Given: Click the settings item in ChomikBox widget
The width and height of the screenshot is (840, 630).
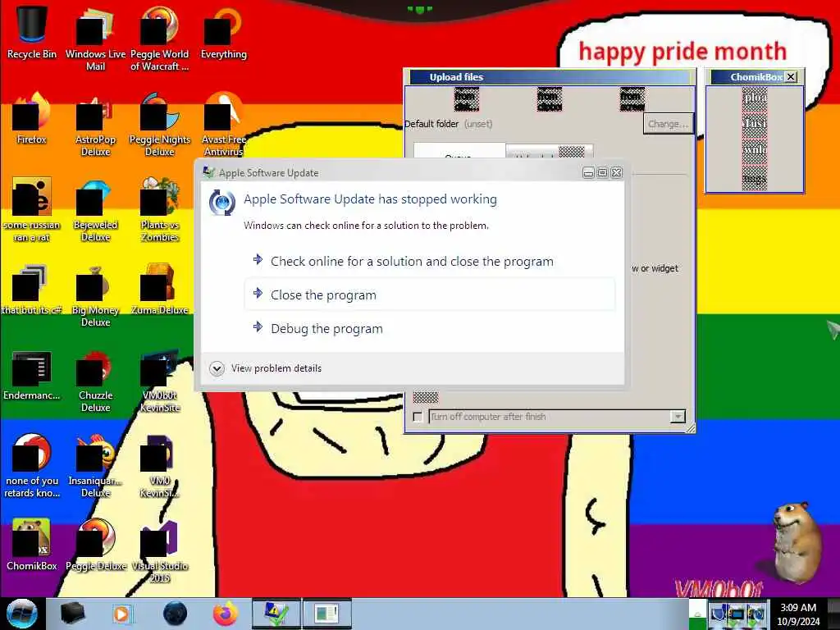Looking at the screenshot, I should click(755, 177).
